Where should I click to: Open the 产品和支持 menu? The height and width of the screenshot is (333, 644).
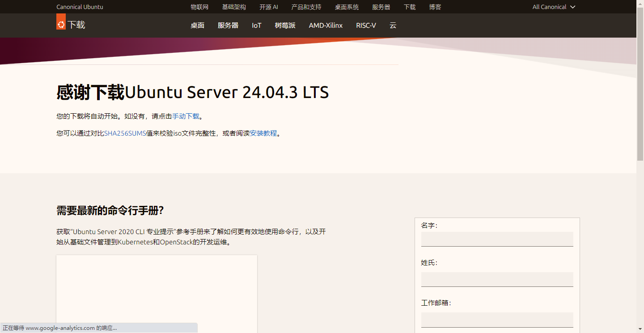pyautogui.click(x=306, y=7)
